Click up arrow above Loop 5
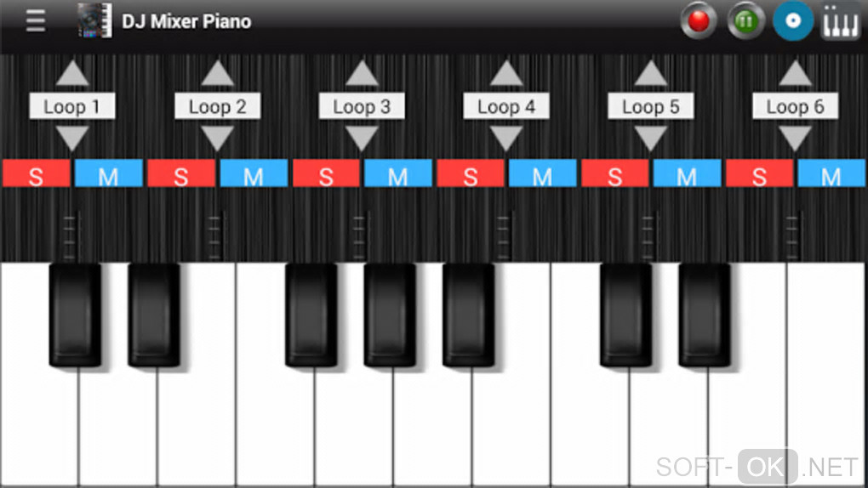The width and height of the screenshot is (868, 488). (650, 73)
